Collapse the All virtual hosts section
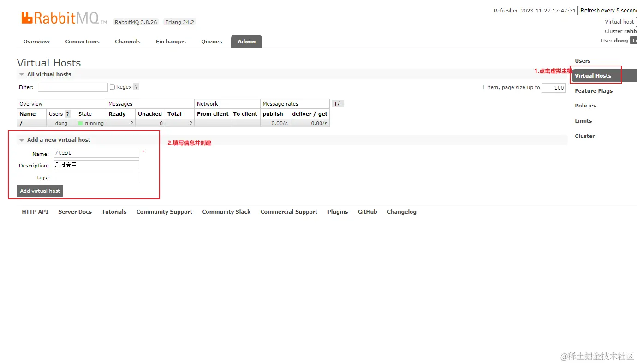Viewport: 637px width, 364px height. click(x=49, y=74)
